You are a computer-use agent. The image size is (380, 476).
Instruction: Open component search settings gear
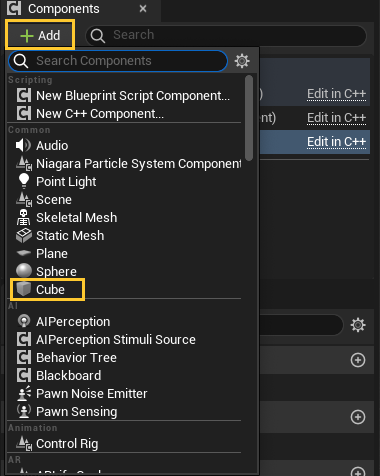242,61
